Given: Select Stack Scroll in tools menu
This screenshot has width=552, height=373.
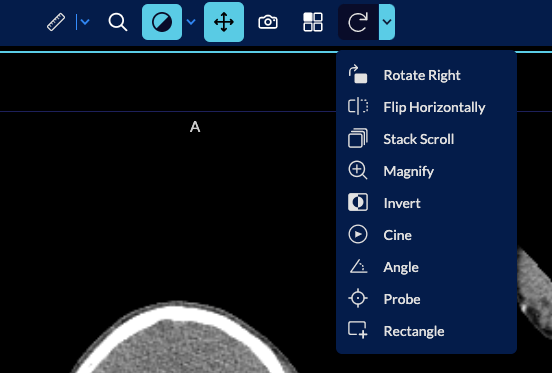Looking at the screenshot, I should 426,139.
